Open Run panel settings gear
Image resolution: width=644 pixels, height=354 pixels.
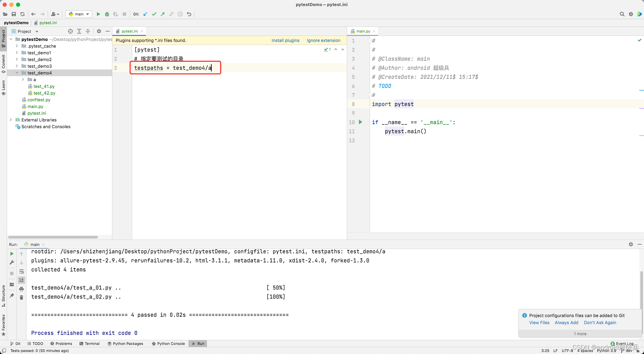(631, 245)
